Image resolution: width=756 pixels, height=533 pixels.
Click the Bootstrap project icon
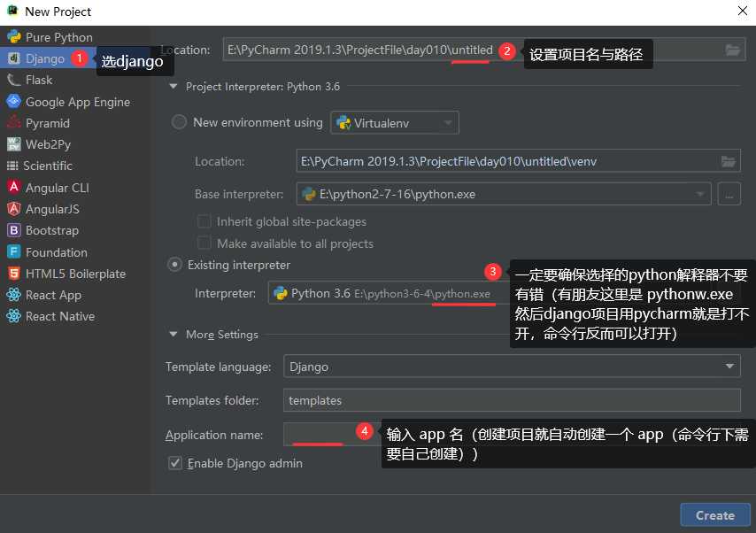(14, 230)
